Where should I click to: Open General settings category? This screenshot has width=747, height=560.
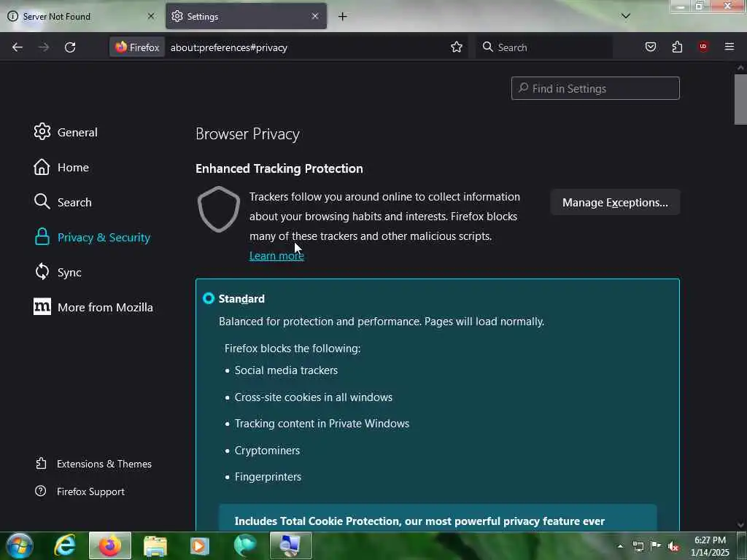click(x=66, y=132)
